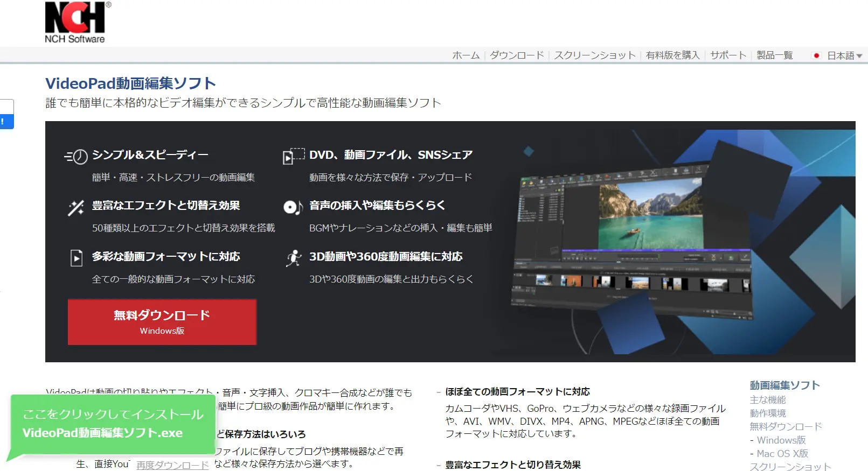Select the Mac OS X版 sidebar link
Viewport: 868px width, 471px height.
tap(782, 454)
